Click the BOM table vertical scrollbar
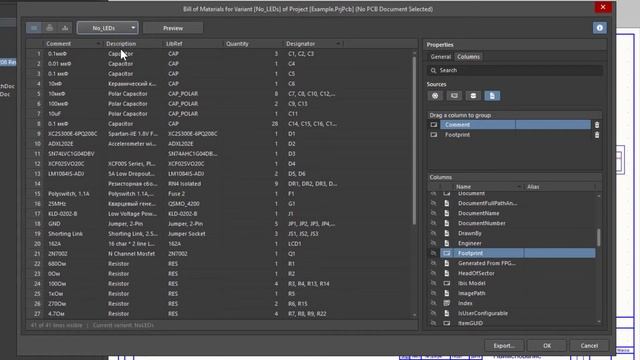The image size is (640, 360). [x=414, y=141]
